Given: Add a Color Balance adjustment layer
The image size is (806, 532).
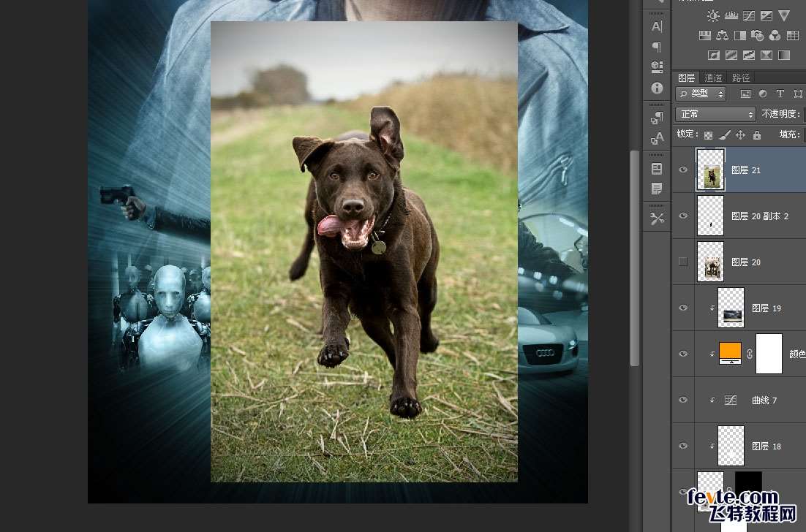Looking at the screenshot, I should (722, 35).
